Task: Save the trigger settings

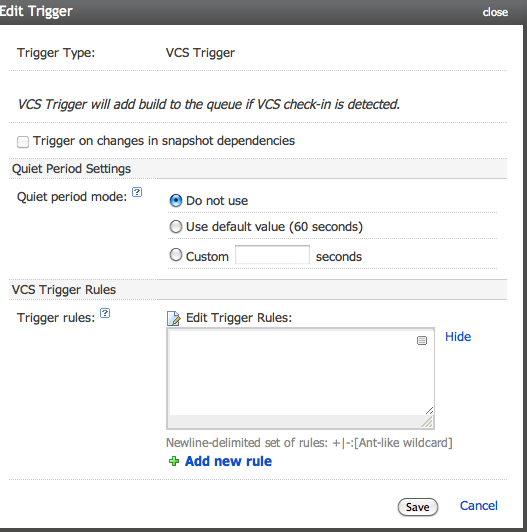Action: [417, 507]
